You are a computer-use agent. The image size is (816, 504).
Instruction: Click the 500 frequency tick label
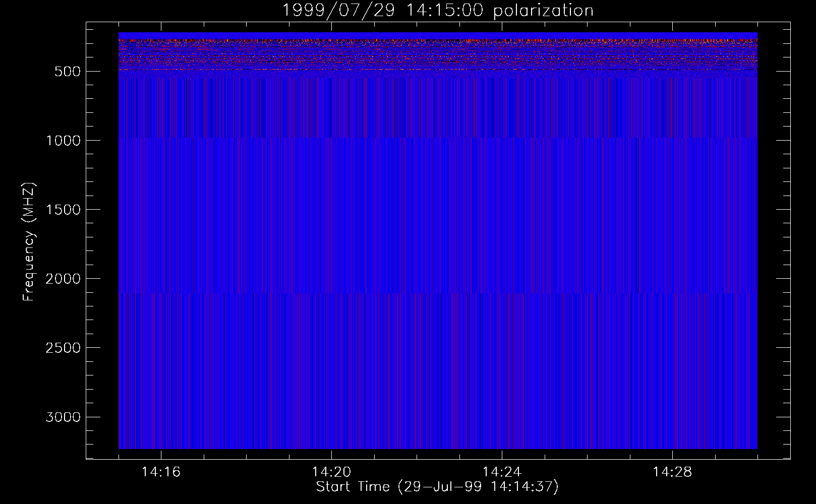67,72
